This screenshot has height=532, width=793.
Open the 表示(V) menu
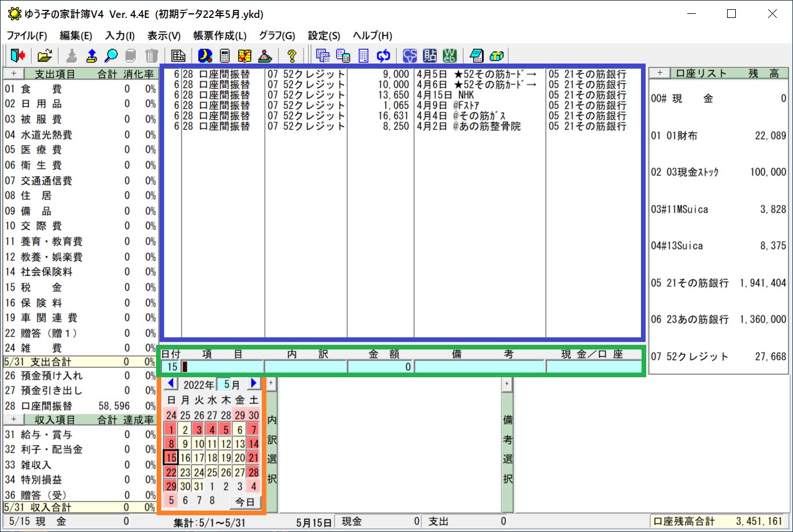[164, 35]
